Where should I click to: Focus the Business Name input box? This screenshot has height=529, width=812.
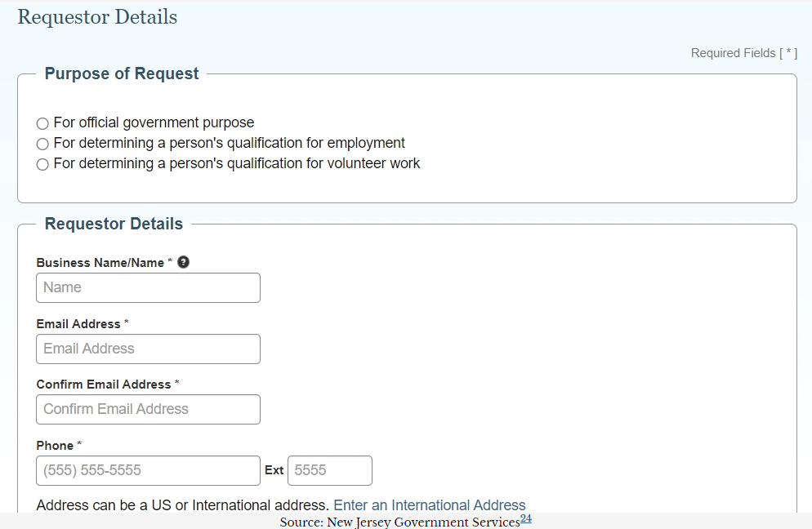(148, 287)
